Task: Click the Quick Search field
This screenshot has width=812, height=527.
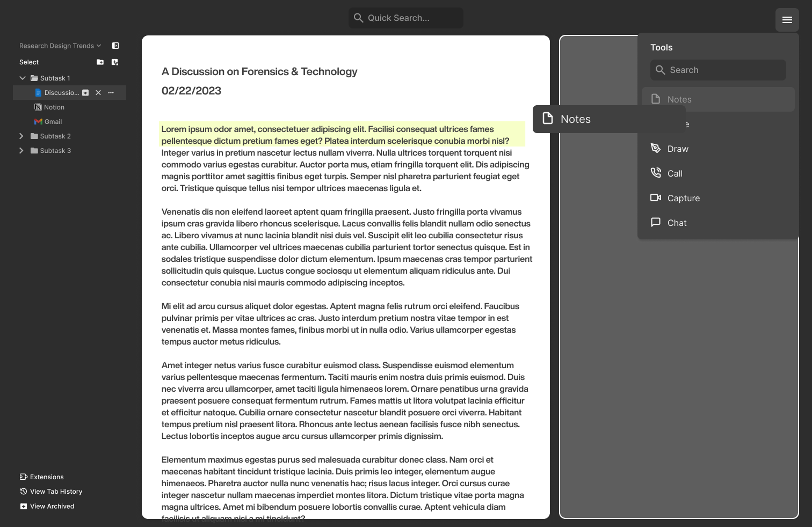Action: pyautogui.click(x=406, y=18)
